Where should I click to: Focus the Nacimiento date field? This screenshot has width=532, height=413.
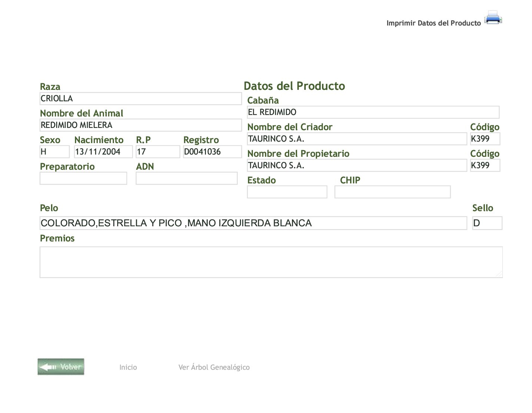tap(103, 152)
